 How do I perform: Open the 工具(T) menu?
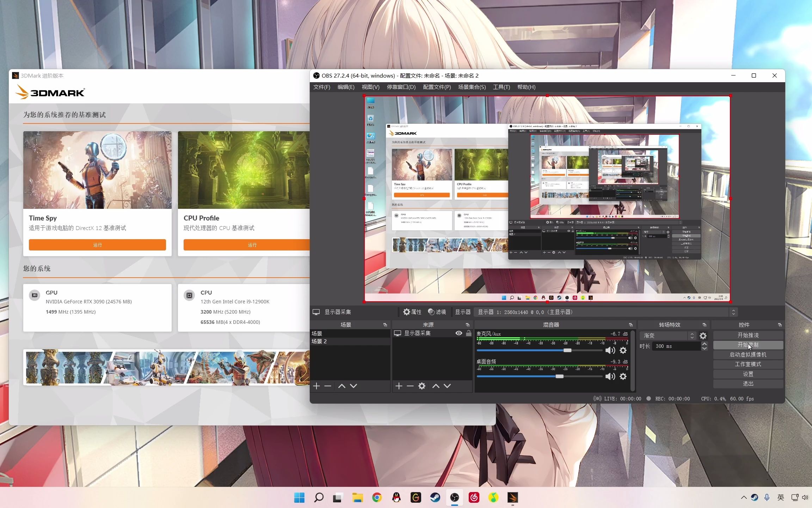(x=502, y=87)
